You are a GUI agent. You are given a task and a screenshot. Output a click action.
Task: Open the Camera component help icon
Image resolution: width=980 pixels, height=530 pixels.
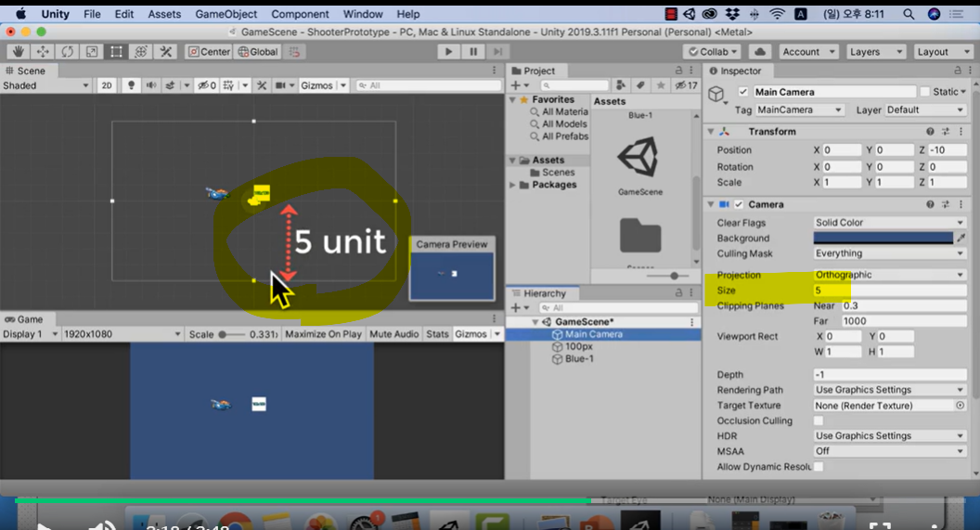930,204
